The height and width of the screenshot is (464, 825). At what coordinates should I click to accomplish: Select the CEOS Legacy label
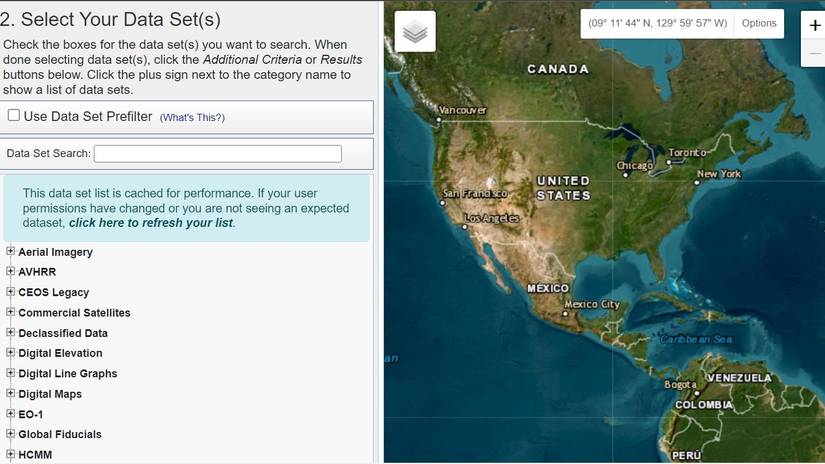[x=54, y=292]
